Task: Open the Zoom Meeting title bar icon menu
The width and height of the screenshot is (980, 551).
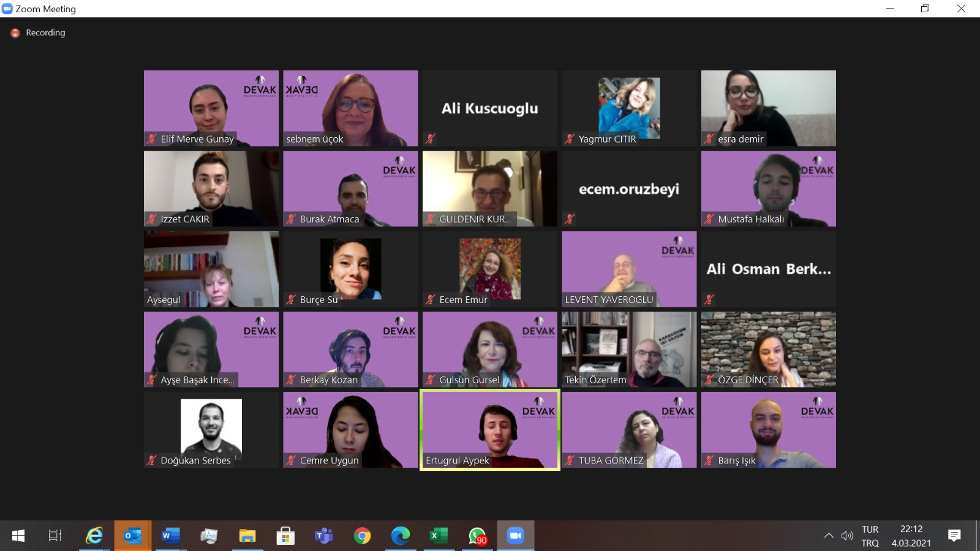Action: [x=7, y=9]
